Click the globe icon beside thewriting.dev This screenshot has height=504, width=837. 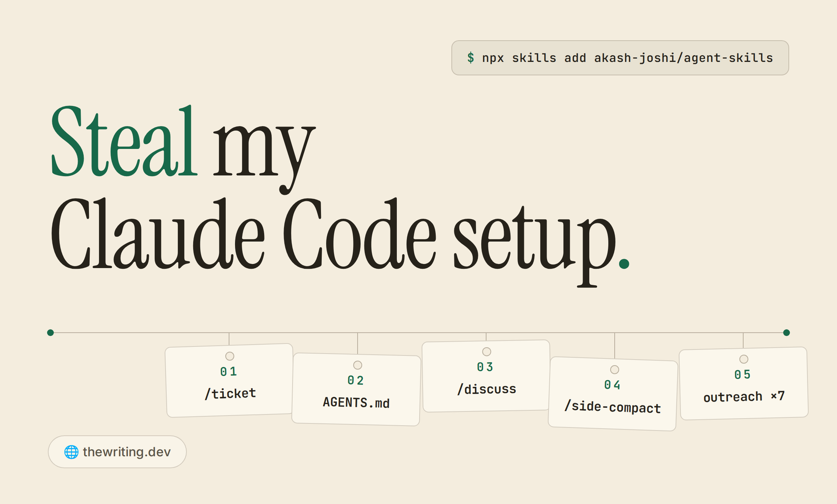(71, 452)
